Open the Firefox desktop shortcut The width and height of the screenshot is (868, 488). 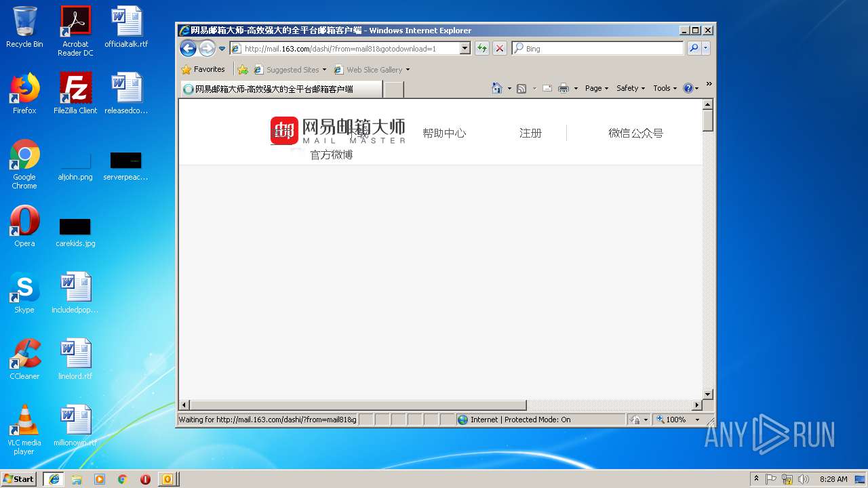click(24, 94)
